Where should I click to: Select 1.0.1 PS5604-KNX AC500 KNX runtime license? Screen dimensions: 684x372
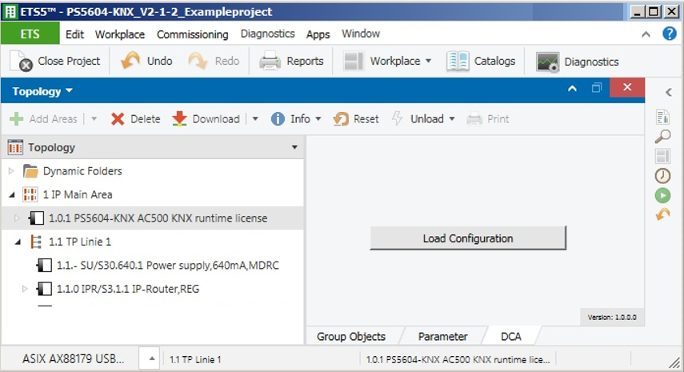click(157, 218)
